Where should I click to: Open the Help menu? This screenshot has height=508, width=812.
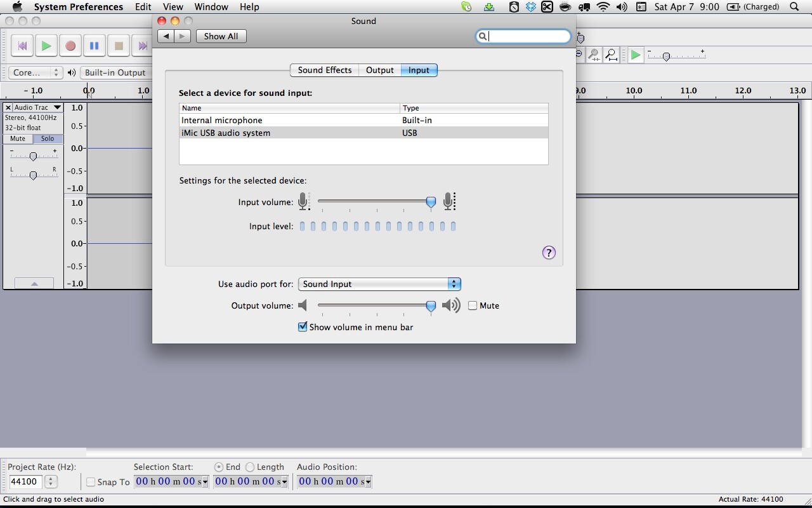tap(249, 7)
